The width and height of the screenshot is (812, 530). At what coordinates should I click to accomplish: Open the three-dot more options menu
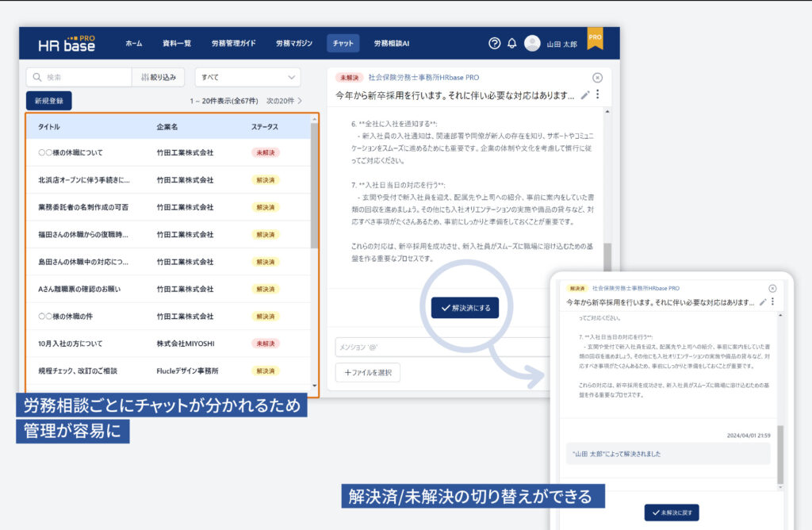coord(598,95)
